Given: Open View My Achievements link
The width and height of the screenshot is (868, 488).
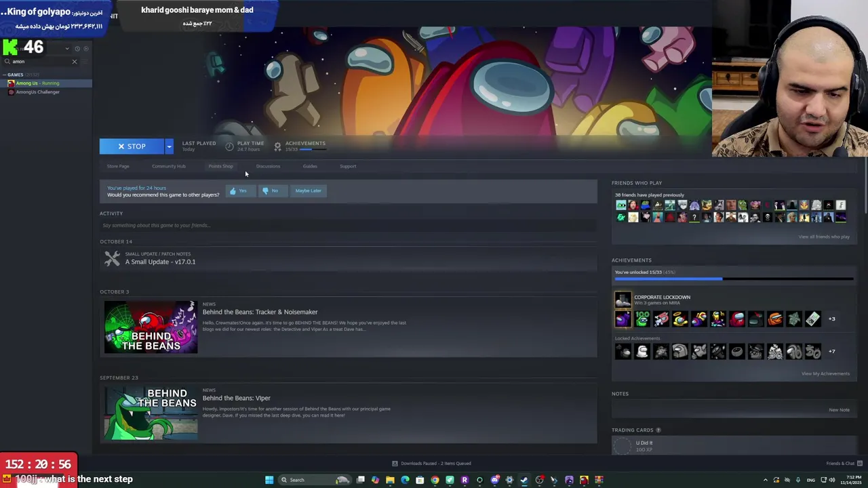Looking at the screenshot, I should coord(825,373).
